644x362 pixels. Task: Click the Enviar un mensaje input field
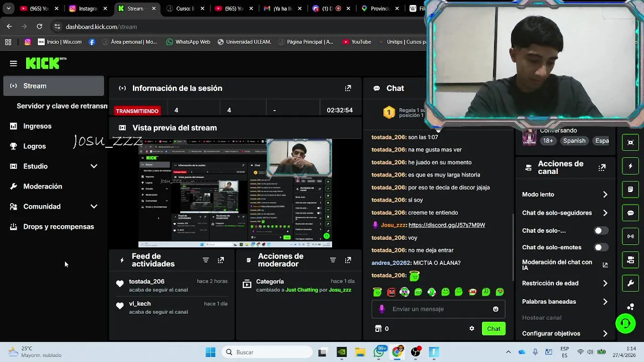coord(438,309)
